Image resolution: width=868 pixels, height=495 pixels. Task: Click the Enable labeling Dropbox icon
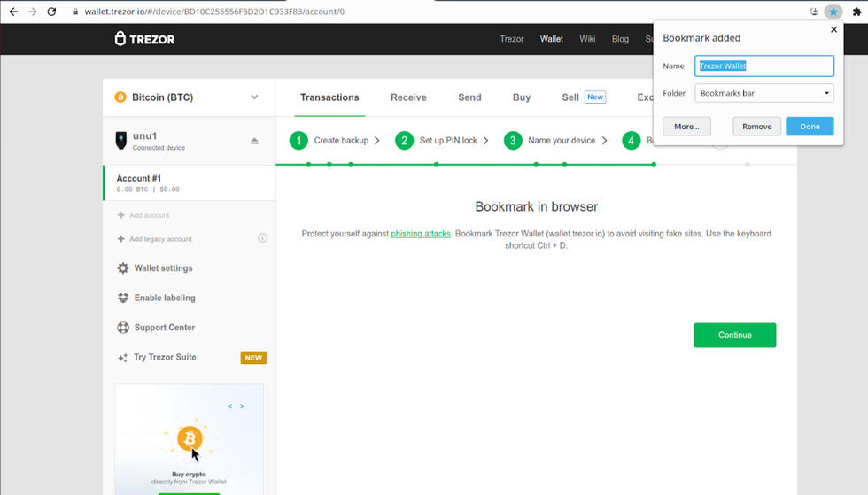pyautogui.click(x=123, y=298)
